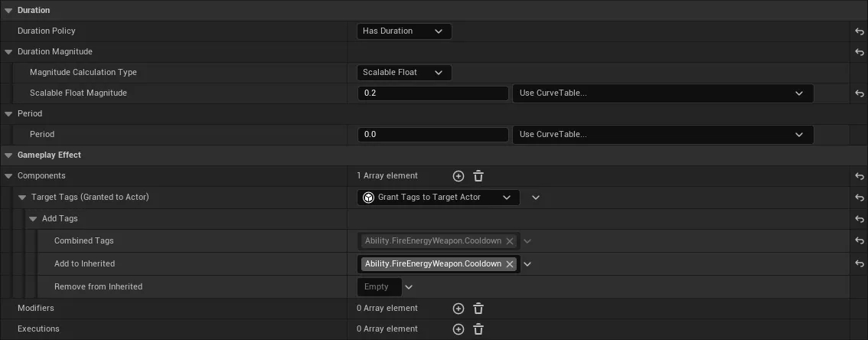The width and height of the screenshot is (868, 340).
Task: Add an element to Executions array
Action: pos(458,329)
